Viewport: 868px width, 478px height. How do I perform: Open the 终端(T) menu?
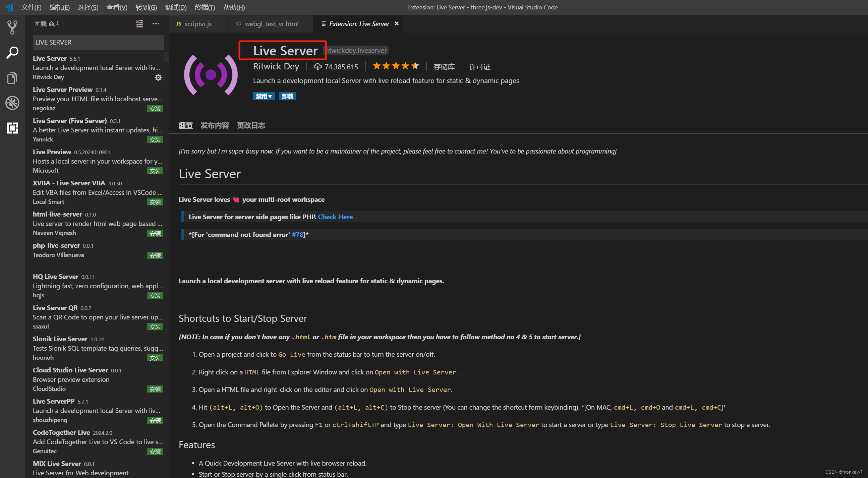[205, 7]
